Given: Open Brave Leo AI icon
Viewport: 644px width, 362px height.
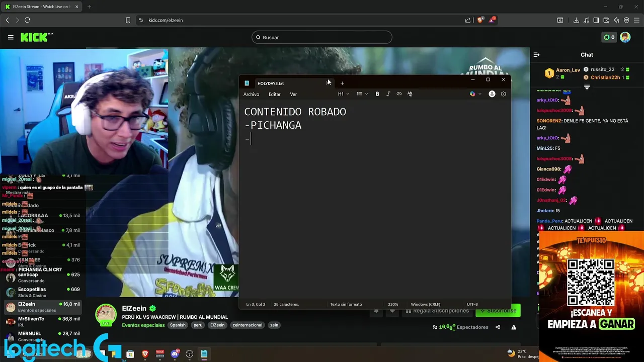Looking at the screenshot, I should coord(616,20).
